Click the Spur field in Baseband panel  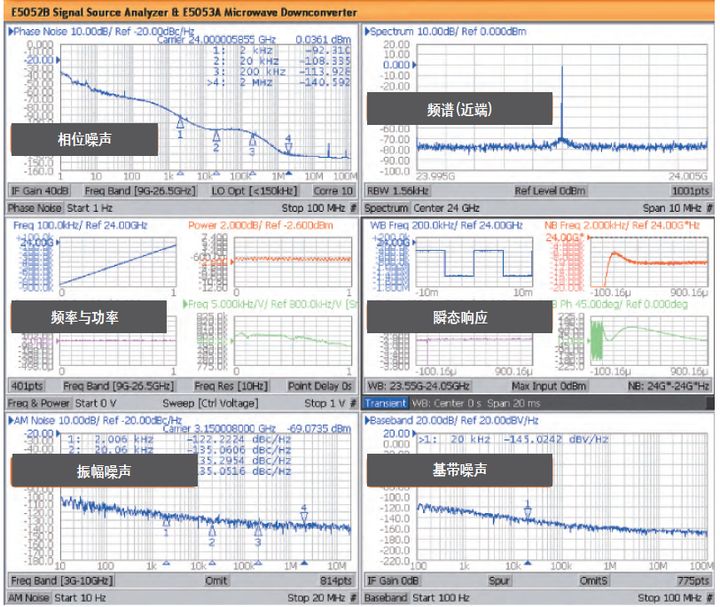click(x=499, y=581)
